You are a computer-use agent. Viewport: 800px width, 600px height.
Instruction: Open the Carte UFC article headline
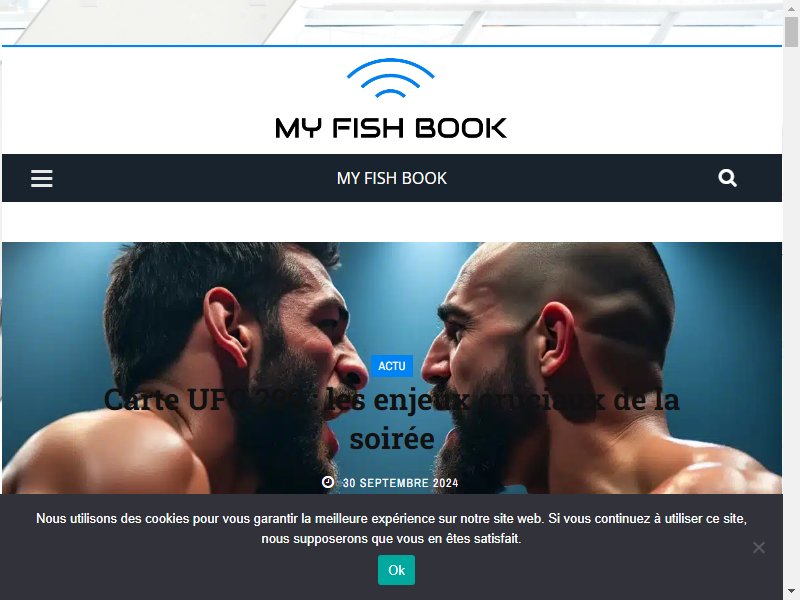click(391, 419)
